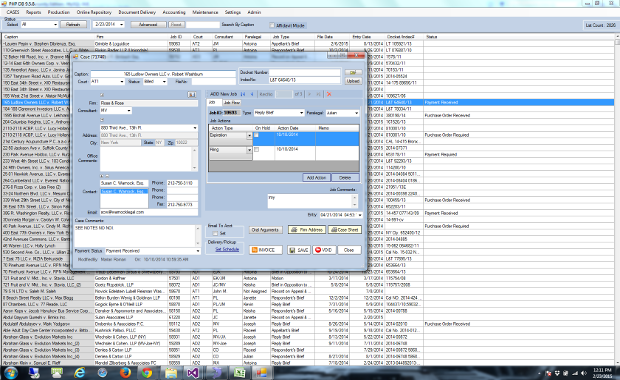
Task: Click the Add Action button
Action: pyautogui.click(x=316, y=178)
